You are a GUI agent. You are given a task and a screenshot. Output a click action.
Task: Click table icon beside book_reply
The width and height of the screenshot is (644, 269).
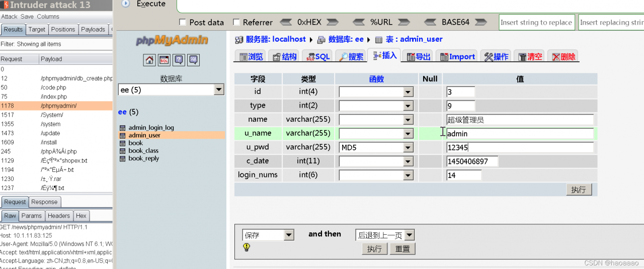click(122, 158)
